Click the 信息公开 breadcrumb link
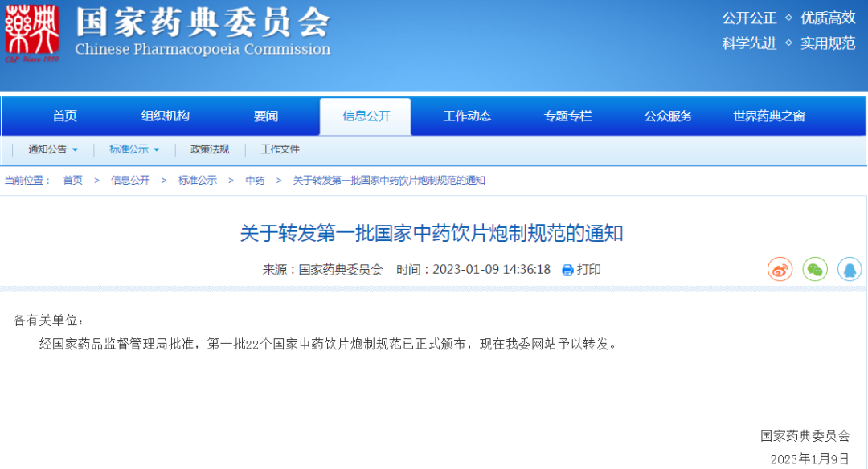The image size is (868, 469). tap(130, 181)
